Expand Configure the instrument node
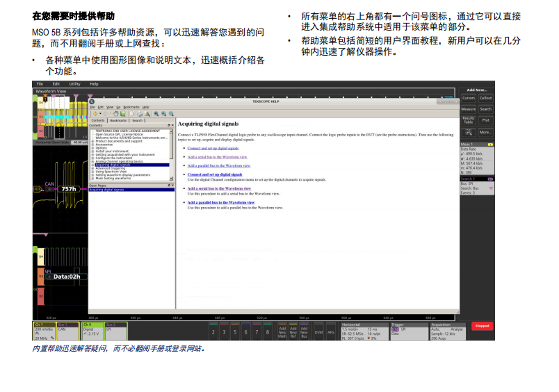Image resolution: width=559 pixels, height=392 pixels. pyautogui.click(x=92, y=158)
